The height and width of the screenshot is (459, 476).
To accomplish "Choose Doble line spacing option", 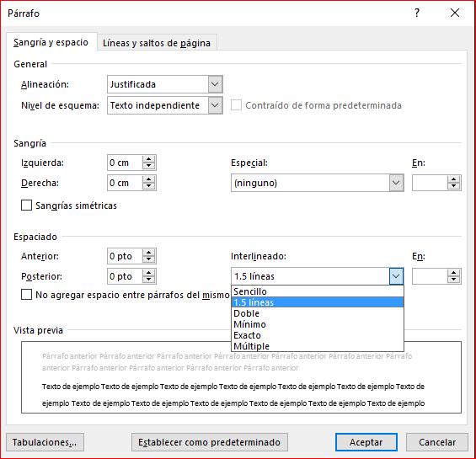I will 318,313.
